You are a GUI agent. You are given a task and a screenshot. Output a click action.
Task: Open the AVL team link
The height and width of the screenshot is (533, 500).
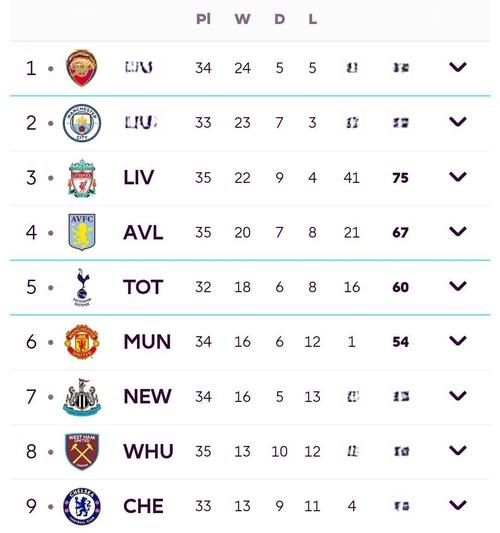point(143,233)
